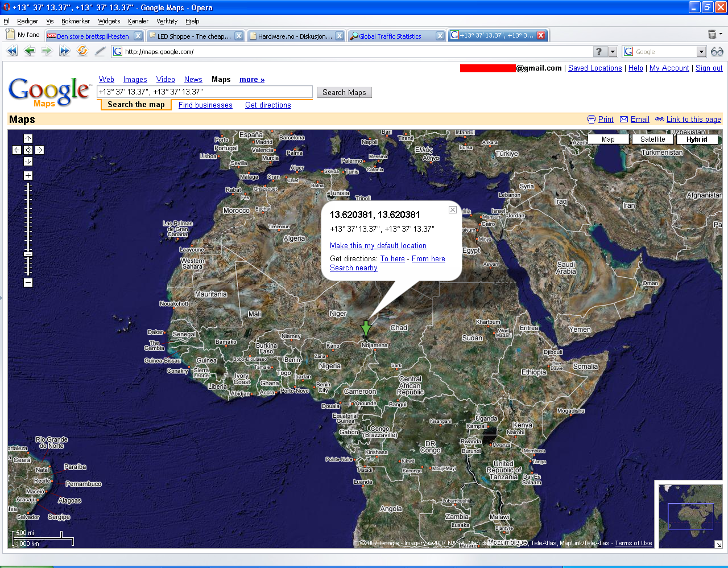728x568 pixels.
Task: Click the Email link with envelope icon
Action: [x=635, y=120]
